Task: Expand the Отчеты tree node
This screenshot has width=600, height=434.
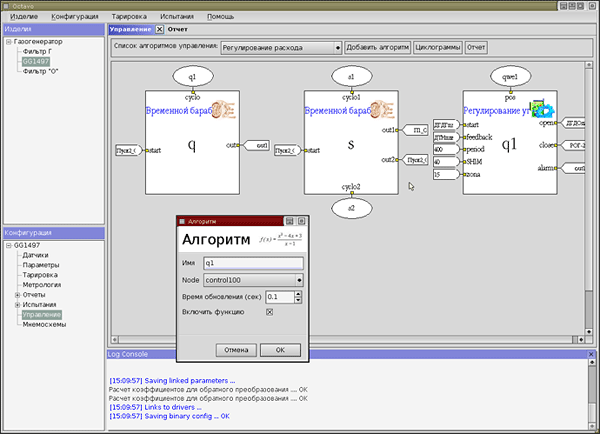Action: click(x=17, y=295)
